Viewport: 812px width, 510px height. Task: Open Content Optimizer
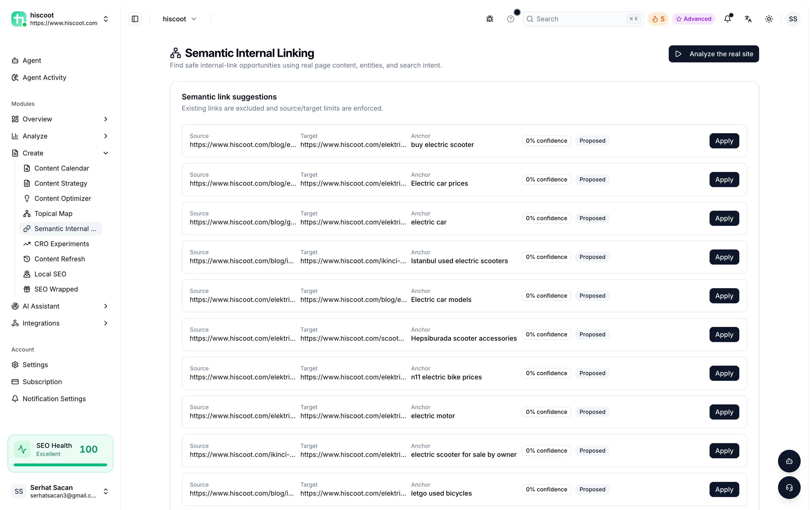pos(61,198)
